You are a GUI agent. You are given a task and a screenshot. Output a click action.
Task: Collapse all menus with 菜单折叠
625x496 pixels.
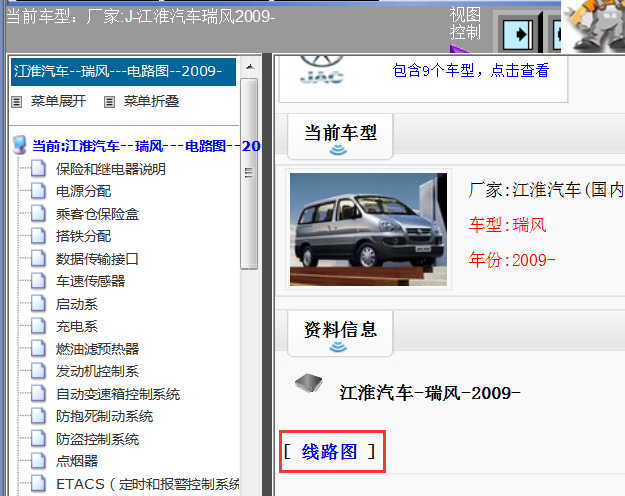click(151, 101)
